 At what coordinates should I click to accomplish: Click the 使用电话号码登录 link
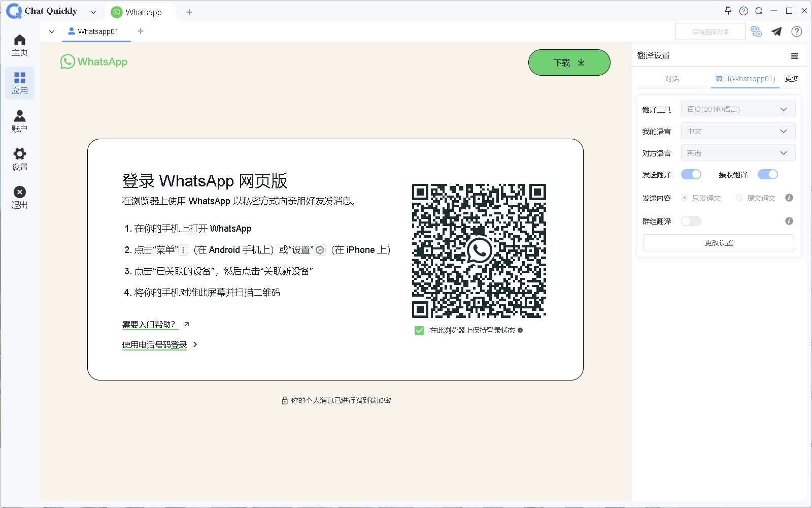click(155, 344)
